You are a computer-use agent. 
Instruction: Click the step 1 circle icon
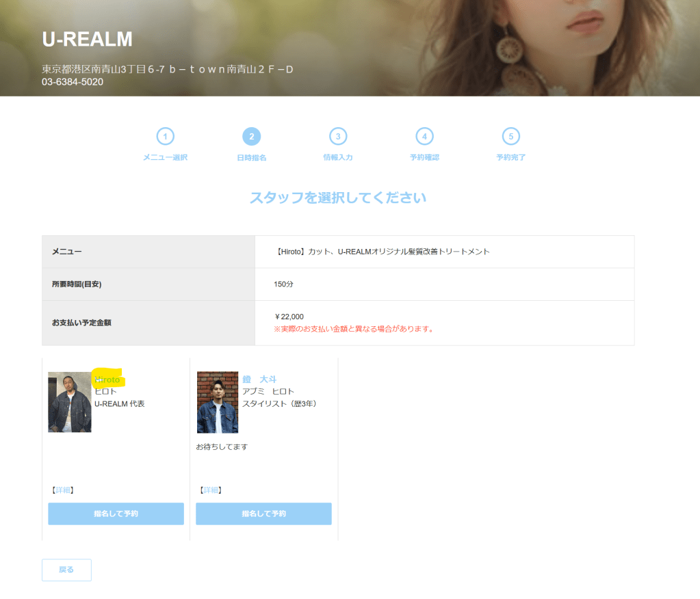click(165, 137)
